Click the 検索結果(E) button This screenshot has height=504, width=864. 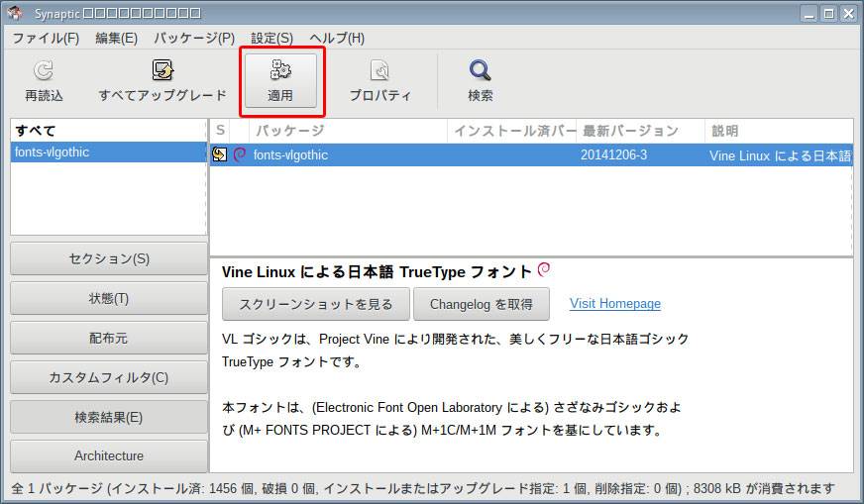tap(109, 417)
